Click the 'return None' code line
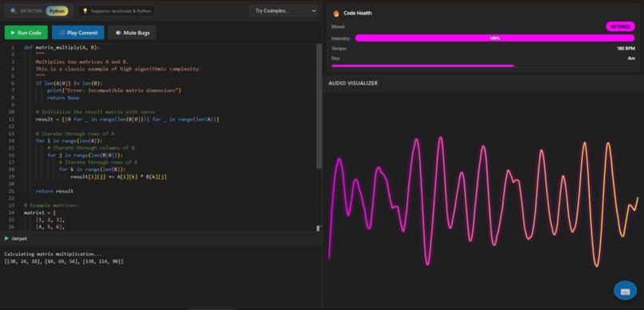The width and height of the screenshot is (644, 310). pos(63,97)
